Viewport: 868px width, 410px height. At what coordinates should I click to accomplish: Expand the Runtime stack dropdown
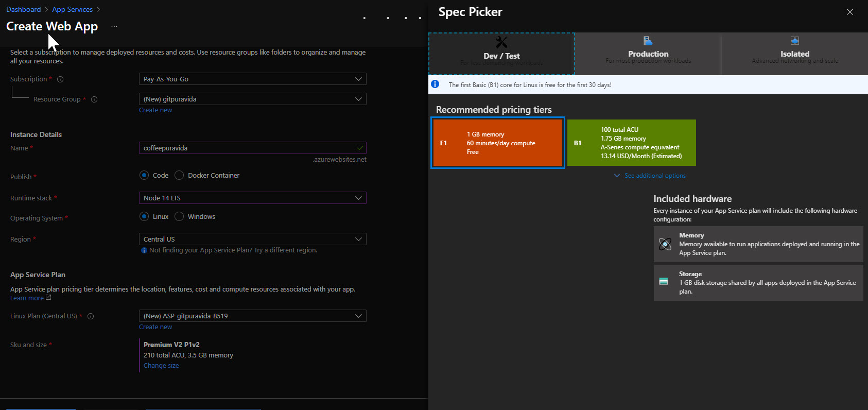pos(252,198)
